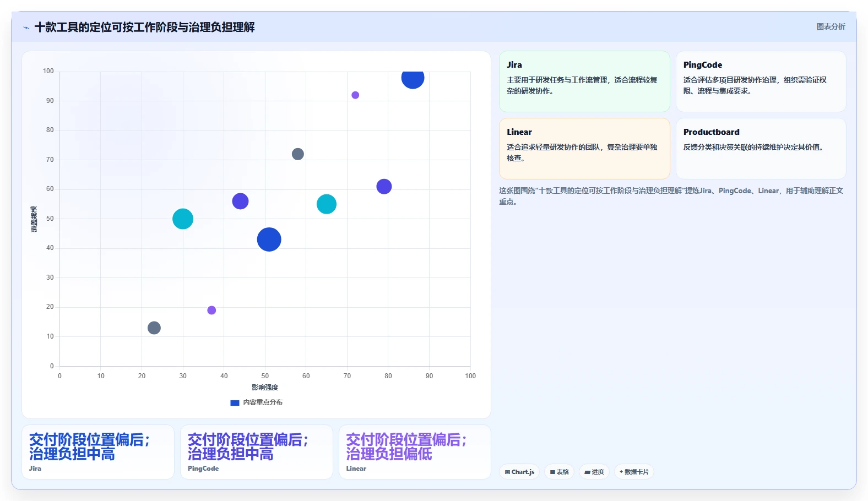The width and height of the screenshot is (868, 501).
Task: Toggle the 内容重点分布 legend entry
Action: [x=257, y=402]
